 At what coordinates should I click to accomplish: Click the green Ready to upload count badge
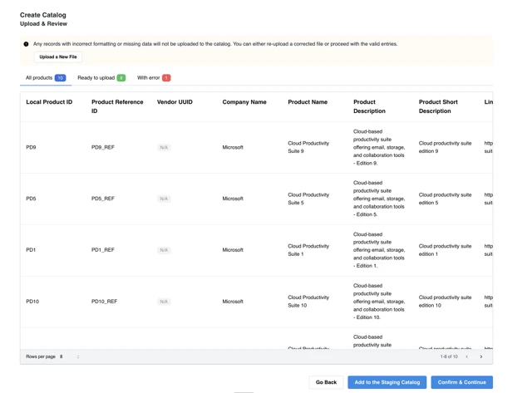coord(121,78)
